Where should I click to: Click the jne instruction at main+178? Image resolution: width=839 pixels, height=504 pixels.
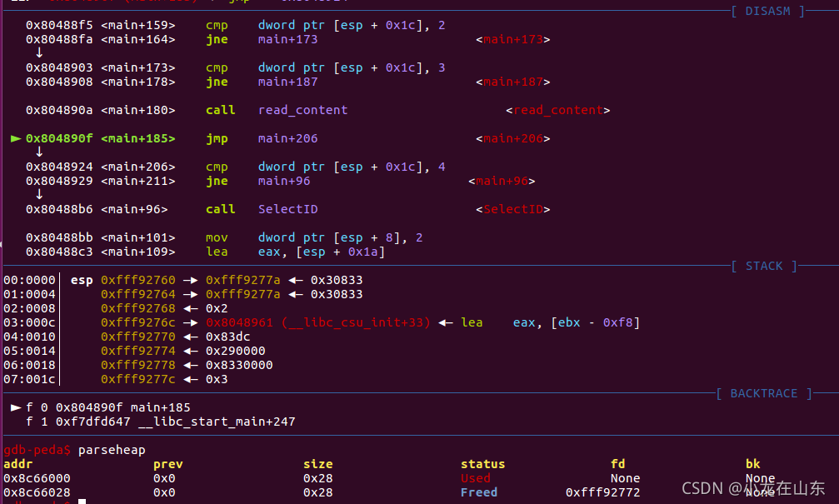[217, 82]
